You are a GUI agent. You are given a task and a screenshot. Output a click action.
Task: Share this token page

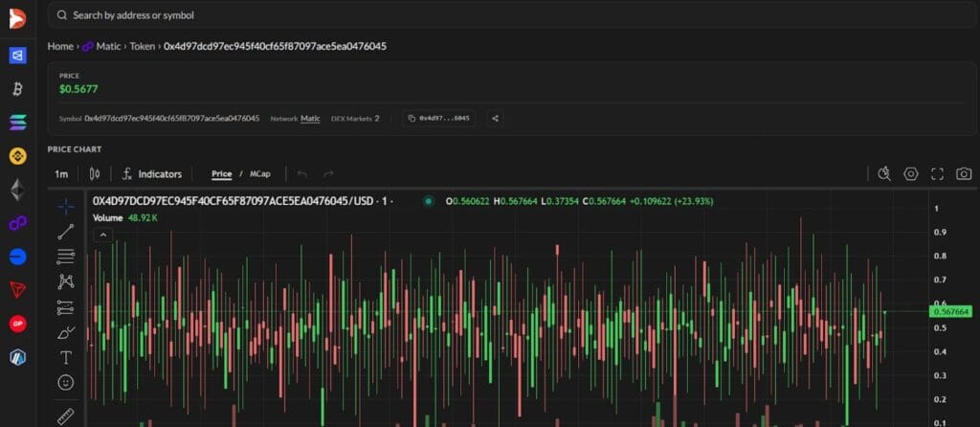coord(495,118)
